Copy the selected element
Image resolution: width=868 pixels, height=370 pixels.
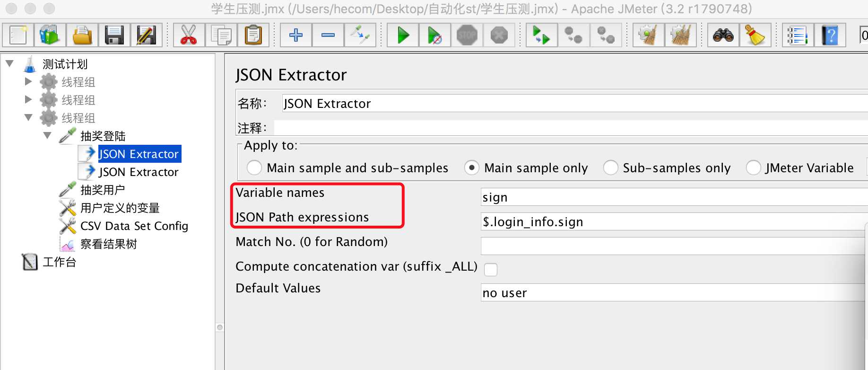(x=221, y=35)
